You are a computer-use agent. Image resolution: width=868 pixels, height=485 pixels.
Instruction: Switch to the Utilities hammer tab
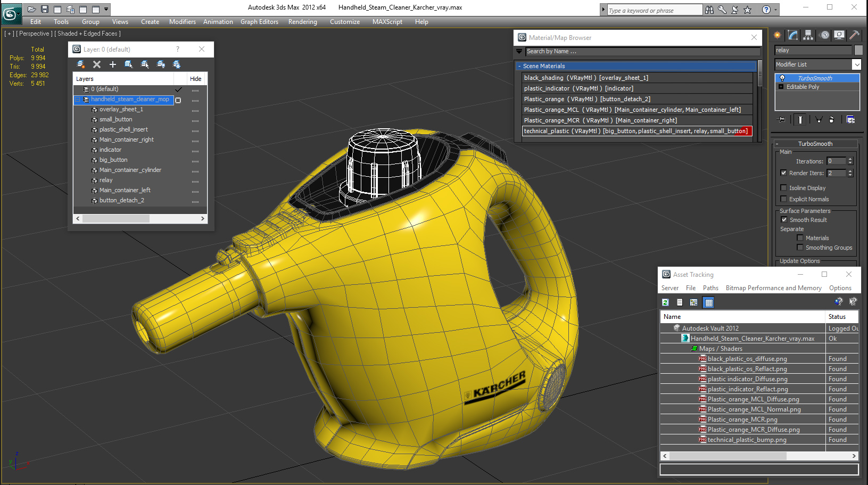[854, 35]
